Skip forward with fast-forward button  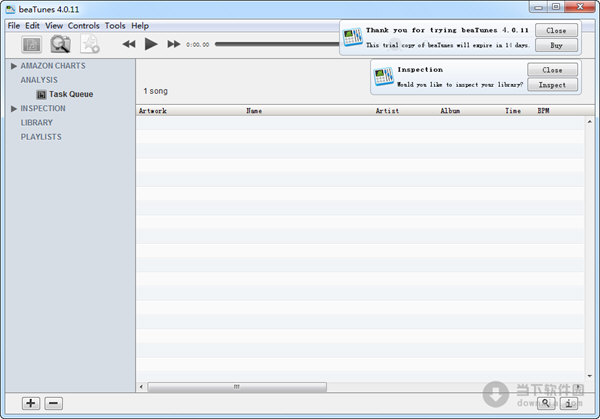tap(174, 44)
